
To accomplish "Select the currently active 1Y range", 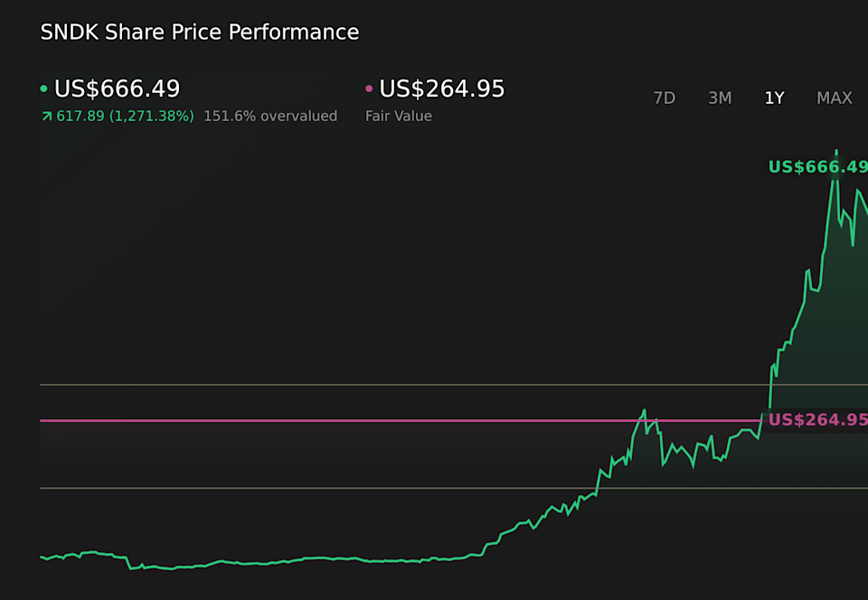I will pyautogui.click(x=774, y=98).
